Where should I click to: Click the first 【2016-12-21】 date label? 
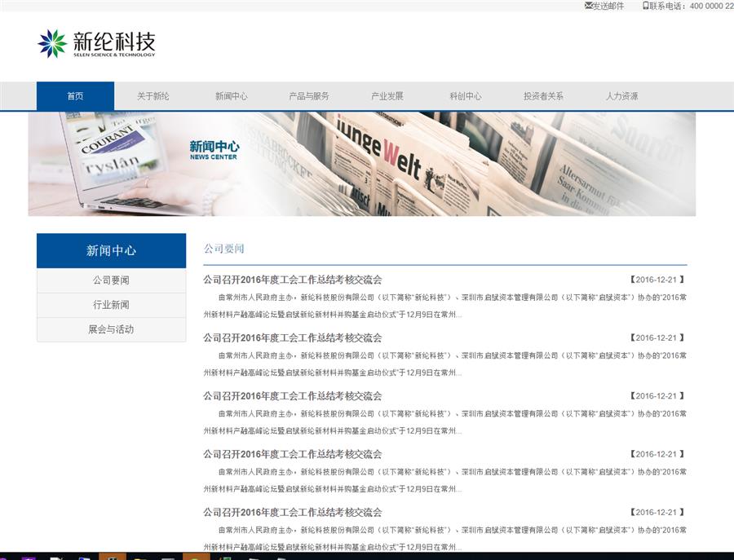coord(657,280)
